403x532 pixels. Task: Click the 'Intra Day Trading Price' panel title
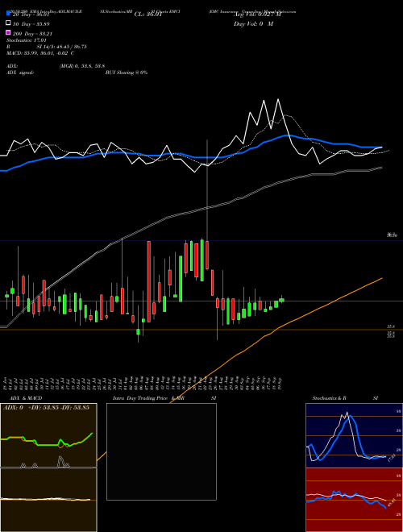139,398
